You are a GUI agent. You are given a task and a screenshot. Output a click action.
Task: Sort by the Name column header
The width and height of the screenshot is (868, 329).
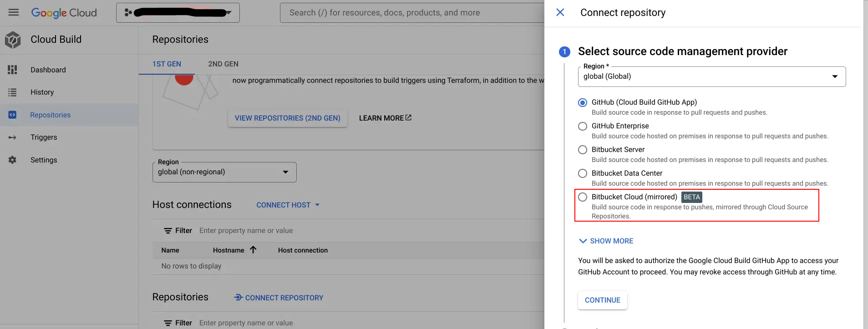click(170, 250)
